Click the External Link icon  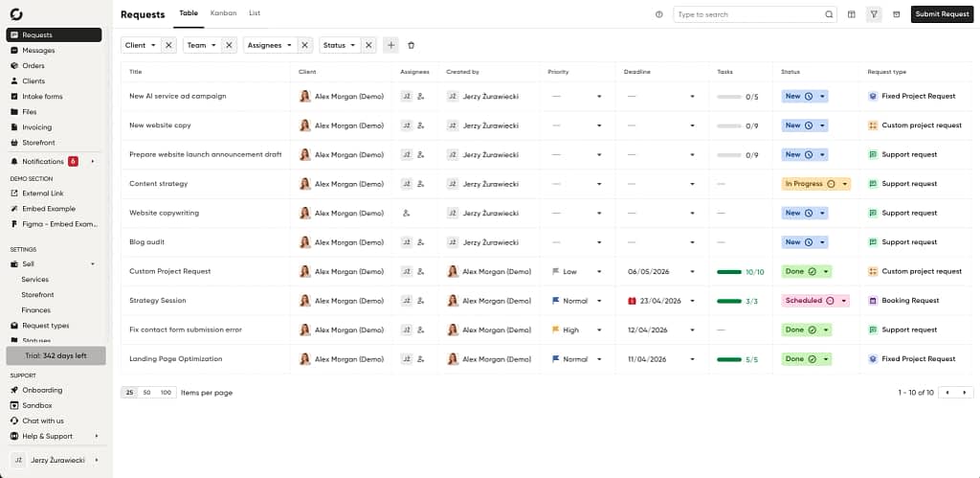coord(14,193)
